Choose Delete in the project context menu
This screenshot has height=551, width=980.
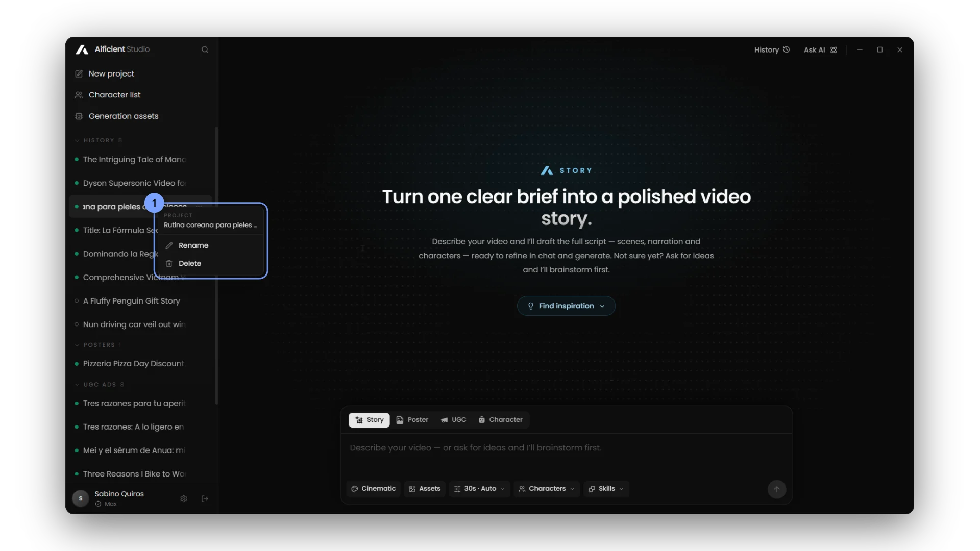point(211,263)
